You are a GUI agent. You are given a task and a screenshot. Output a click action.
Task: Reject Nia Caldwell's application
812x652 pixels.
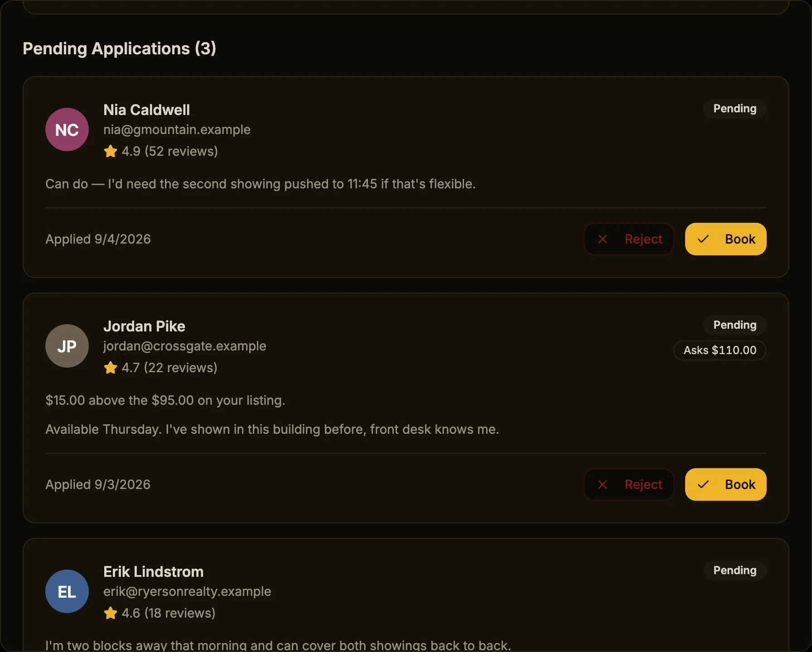[628, 239]
